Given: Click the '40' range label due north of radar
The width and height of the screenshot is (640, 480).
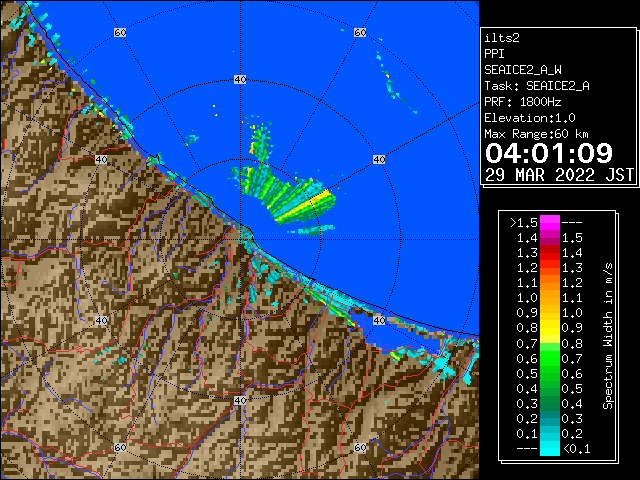Looking at the screenshot, I should point(240,80).
